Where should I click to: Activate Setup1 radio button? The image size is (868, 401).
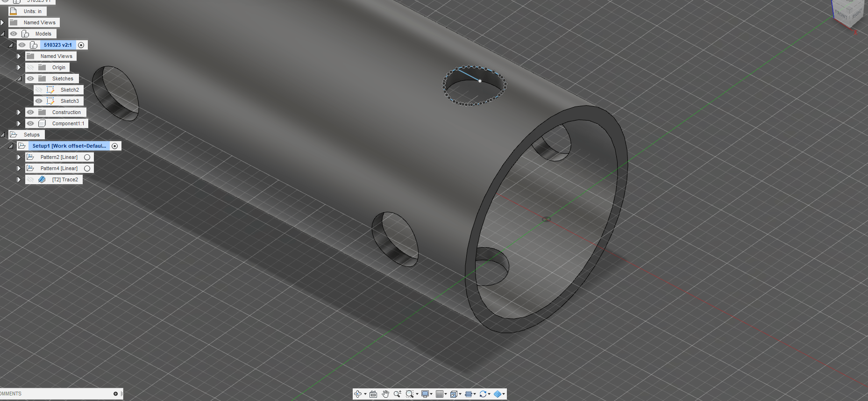[115, 146]
